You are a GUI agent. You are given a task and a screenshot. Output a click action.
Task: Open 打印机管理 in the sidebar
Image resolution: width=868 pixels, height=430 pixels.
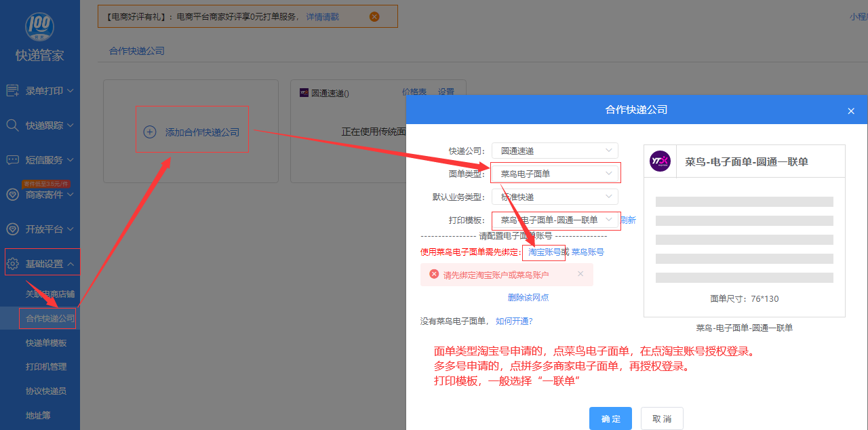coord(46,367)
